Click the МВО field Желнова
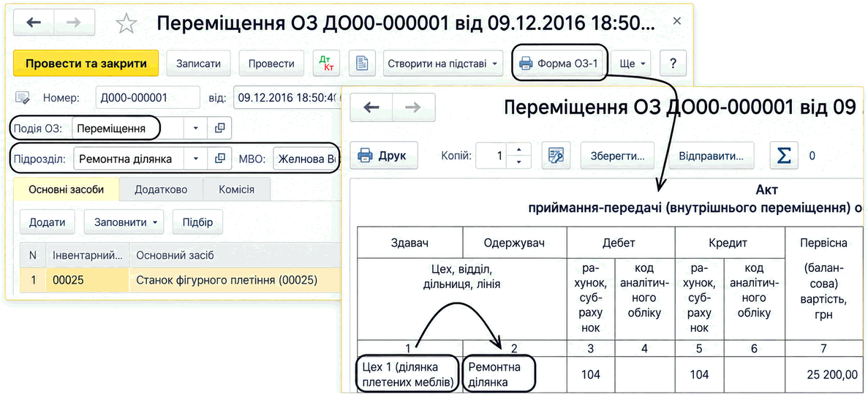This screenshot has width=868, height=405. coord(306,159)
